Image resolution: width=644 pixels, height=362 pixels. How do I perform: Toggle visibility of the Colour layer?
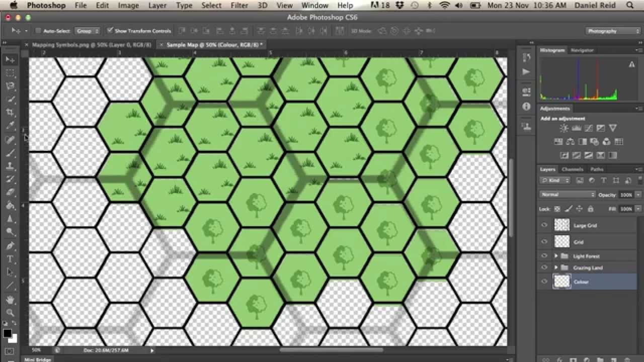(544, 282)
